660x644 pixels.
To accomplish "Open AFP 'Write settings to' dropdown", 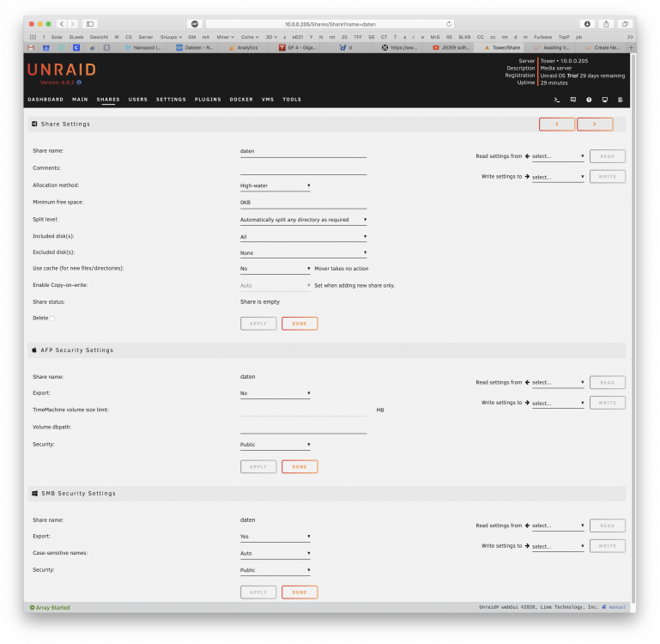I will tap(558, 403).
